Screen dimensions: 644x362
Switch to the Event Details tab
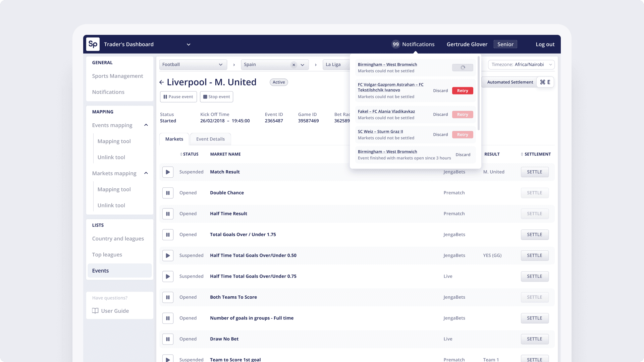pyautogui.click(x=210, y=139)
